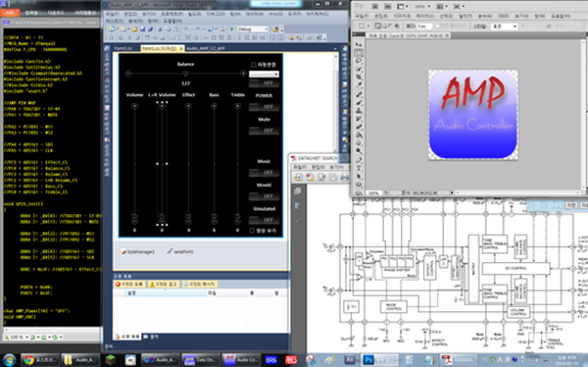
Task: Click the serialPort1 component in the tray
Action: 180,251
